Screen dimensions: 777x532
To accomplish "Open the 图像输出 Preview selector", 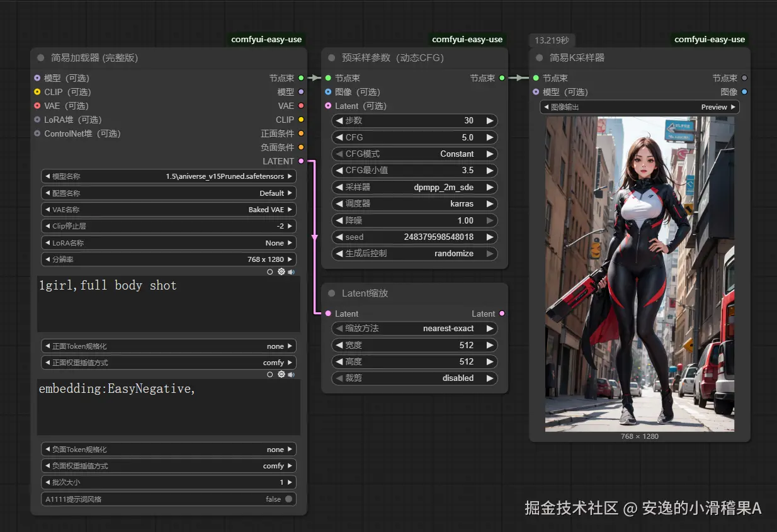I will [640, 107].
